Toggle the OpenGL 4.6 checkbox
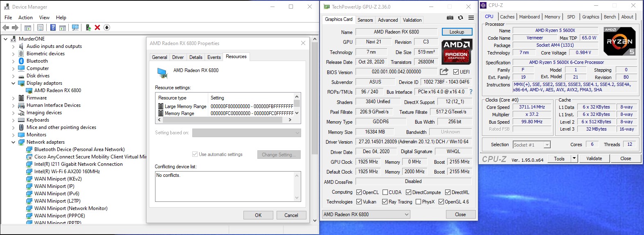Image resolution: width=644 pixels, height=235 pixels. [441, 202]
